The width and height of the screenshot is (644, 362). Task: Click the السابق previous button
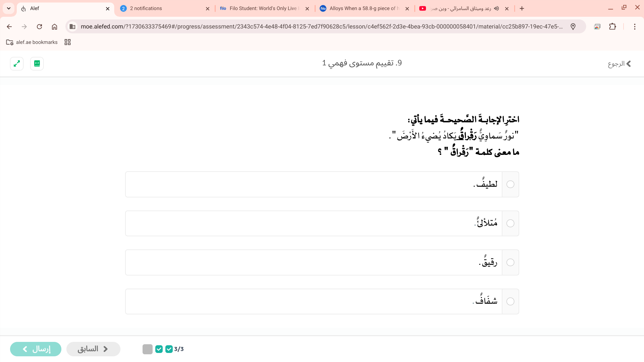point(93,349)
